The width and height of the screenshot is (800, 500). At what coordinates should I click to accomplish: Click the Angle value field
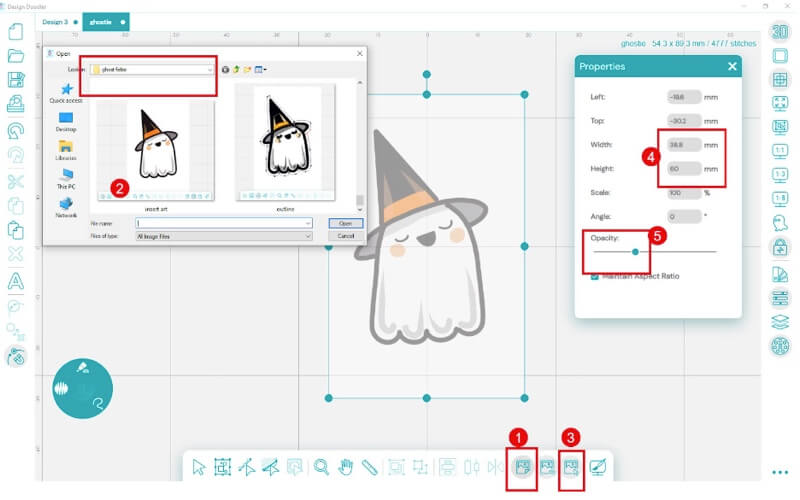tap(684, 217)
